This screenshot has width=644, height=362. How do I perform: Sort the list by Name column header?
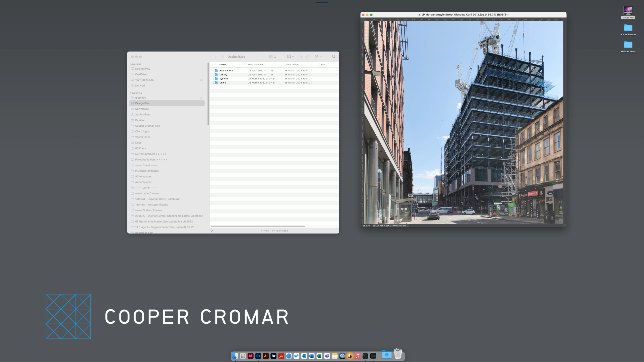point(222,65)
